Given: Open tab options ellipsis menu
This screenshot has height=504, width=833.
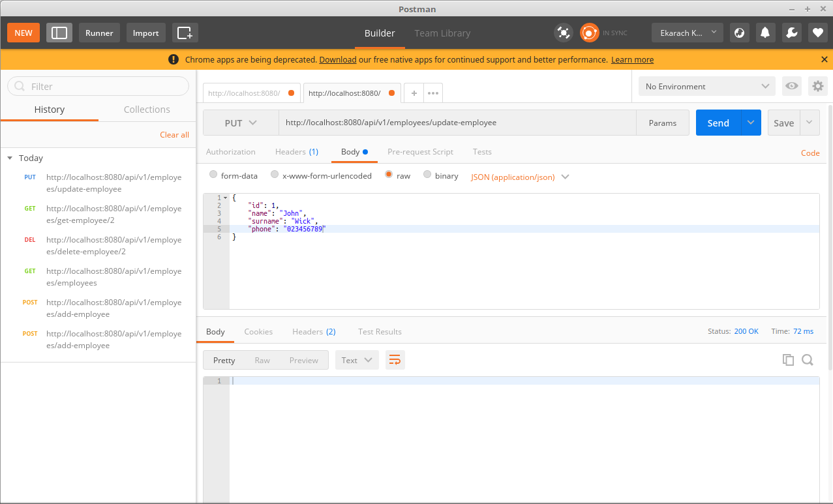Looking at the screenshot, I should pos(433,93).
